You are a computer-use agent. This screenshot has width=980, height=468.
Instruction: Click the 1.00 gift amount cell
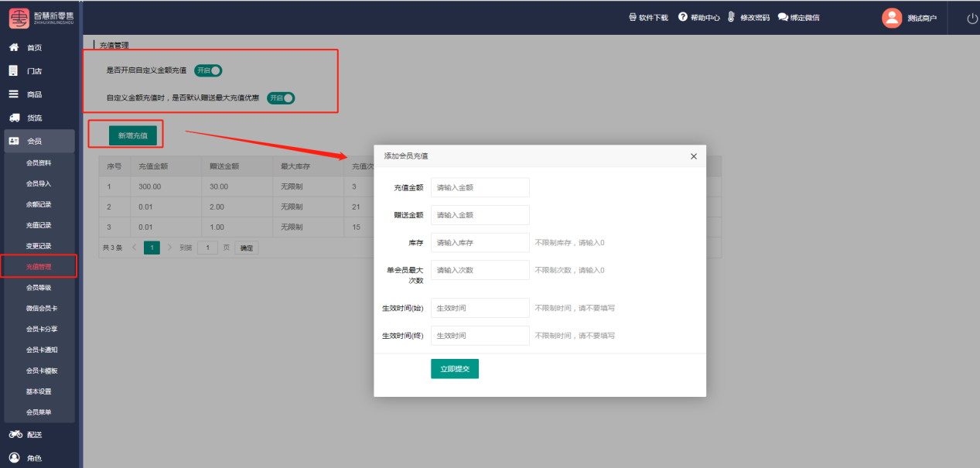[237, 227]
